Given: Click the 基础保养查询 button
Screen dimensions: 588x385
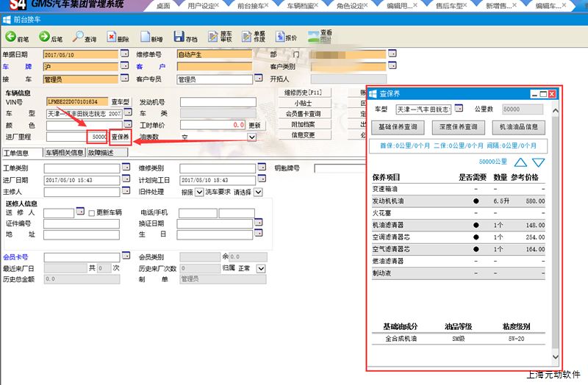Looking at the screenshot, I should [398, 127].
